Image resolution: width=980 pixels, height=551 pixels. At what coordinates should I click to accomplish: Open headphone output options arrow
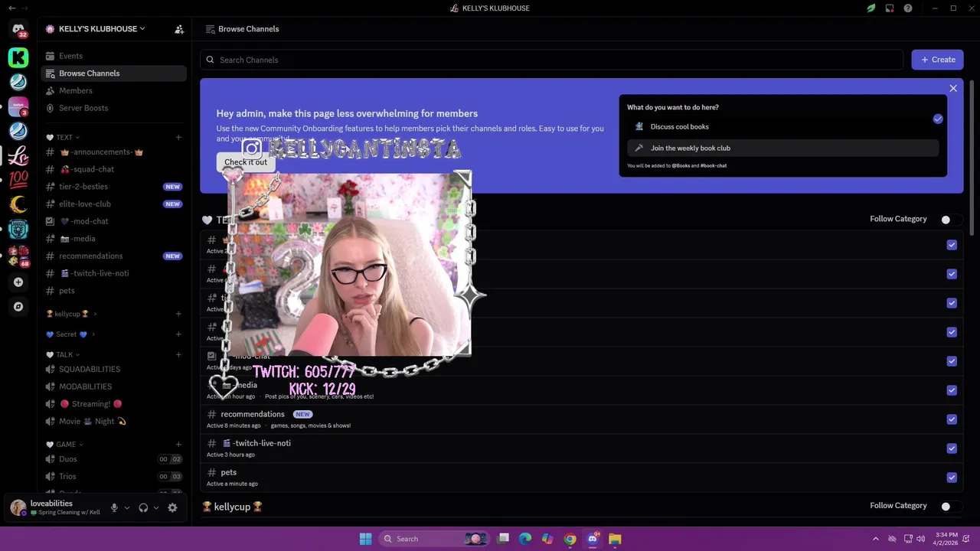[156, 507]
